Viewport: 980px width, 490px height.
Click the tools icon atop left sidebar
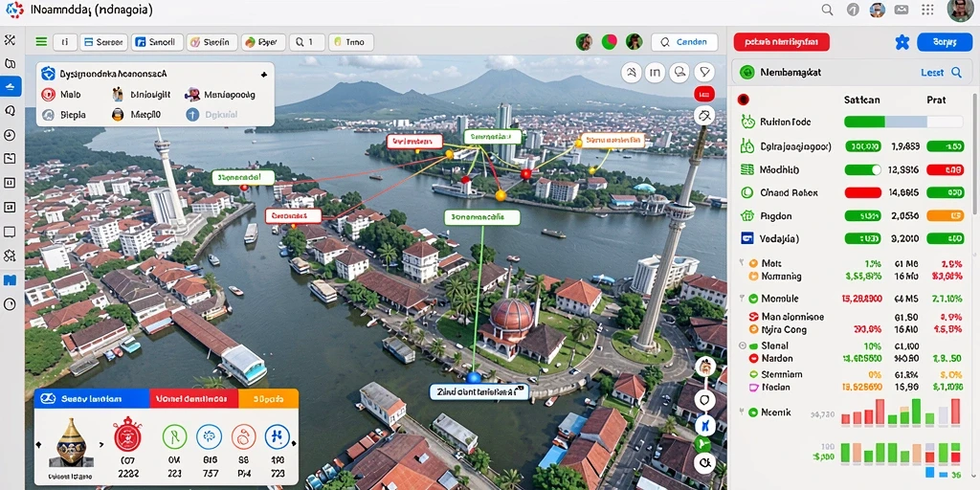coord(10,40)
